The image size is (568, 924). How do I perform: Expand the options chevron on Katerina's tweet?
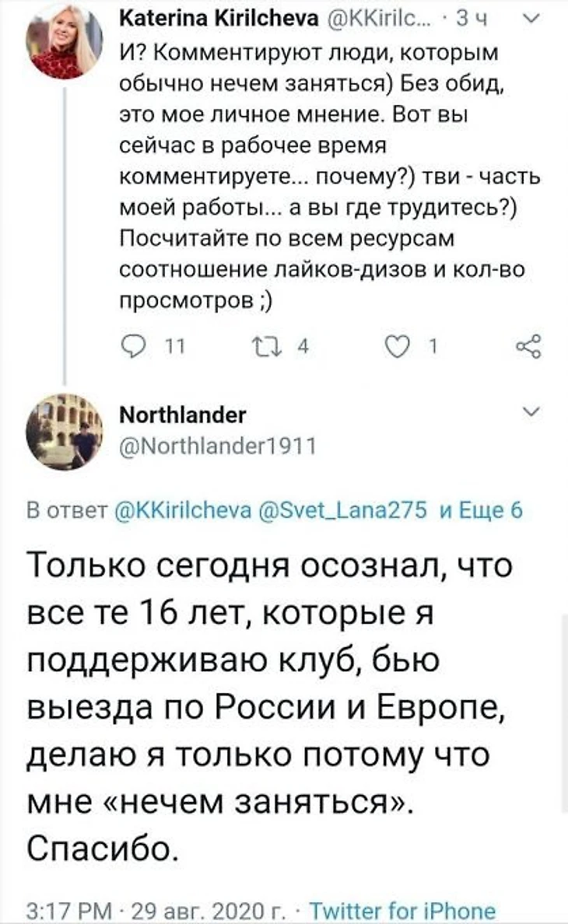(x=532, y=21)
